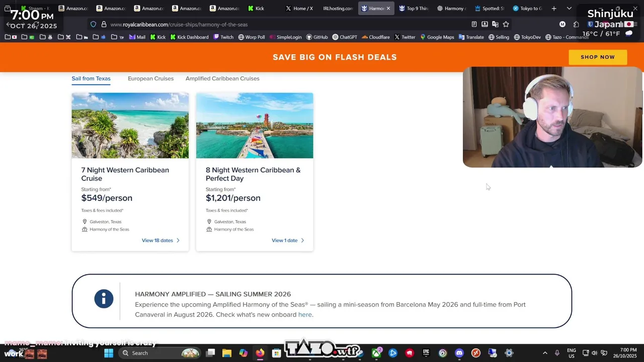Expand the list all tabs chevron
644x362 pixels.
[x=569, y=9]
